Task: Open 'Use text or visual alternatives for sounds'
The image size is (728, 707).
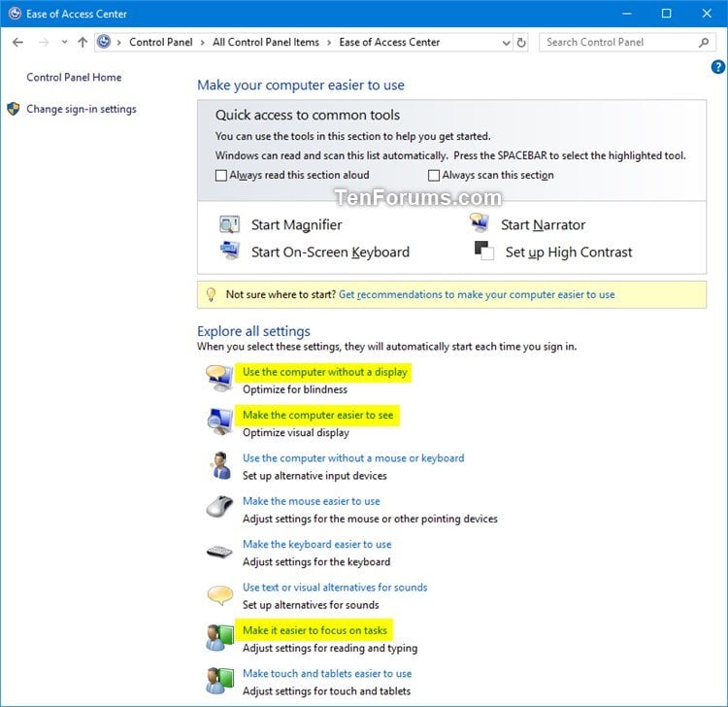Action: (335, 588)
